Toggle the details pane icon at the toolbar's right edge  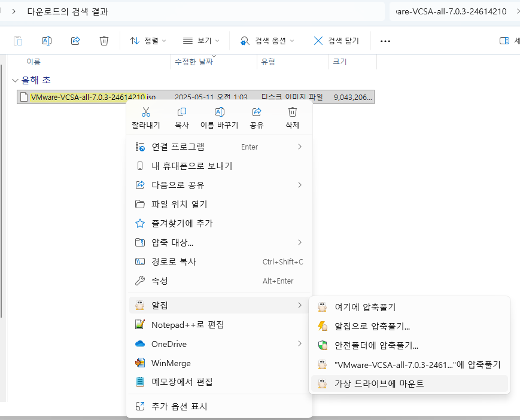(x=504, y=41)
